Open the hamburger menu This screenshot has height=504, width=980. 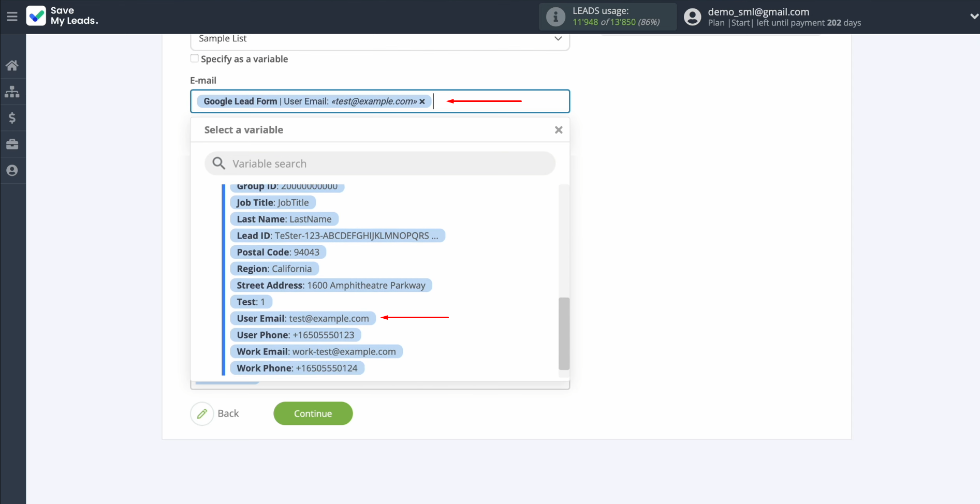coord(12,17)
